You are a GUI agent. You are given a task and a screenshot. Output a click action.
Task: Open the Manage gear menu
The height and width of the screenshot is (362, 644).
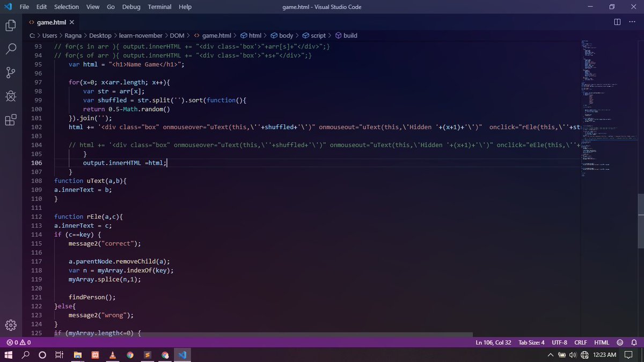point(11,325)
